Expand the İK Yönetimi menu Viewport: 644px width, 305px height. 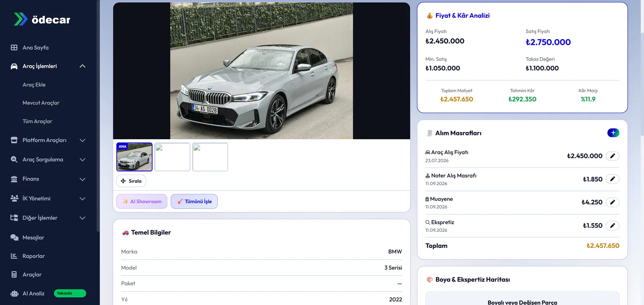pyautogui.click(x=83, y=199)
